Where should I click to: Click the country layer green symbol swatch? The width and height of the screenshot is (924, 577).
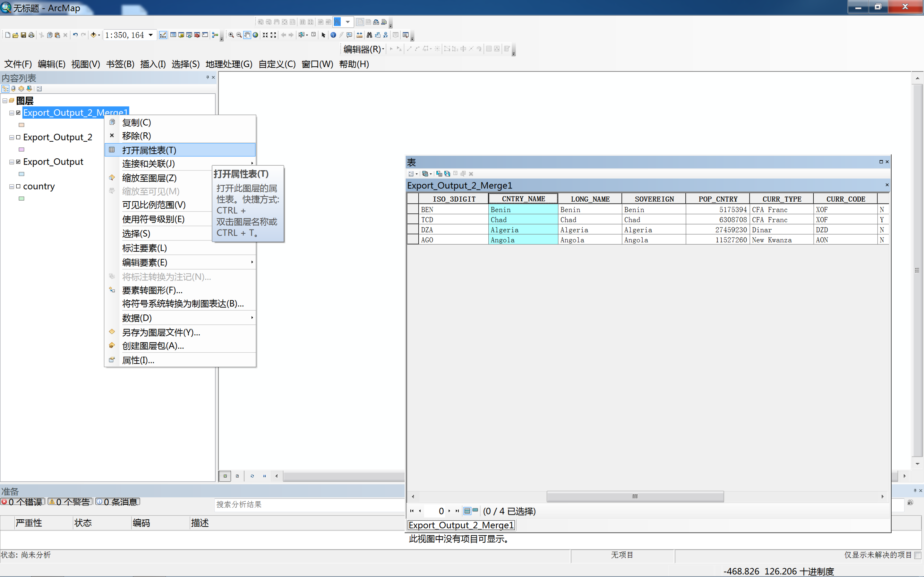coord(21,198)
